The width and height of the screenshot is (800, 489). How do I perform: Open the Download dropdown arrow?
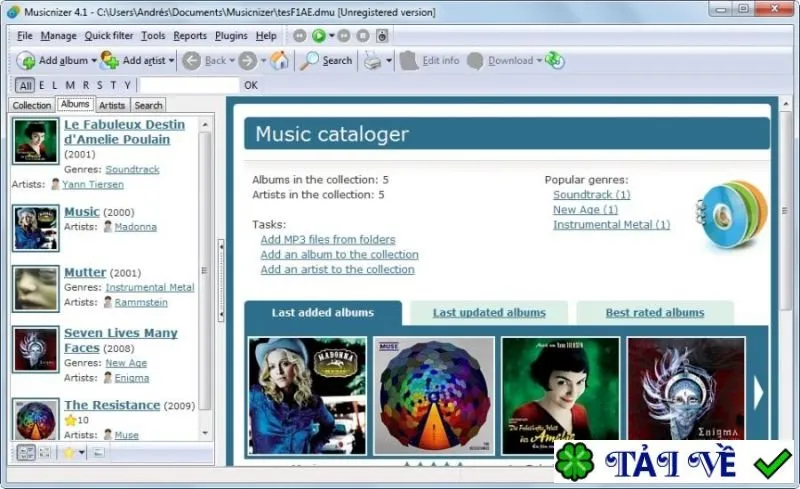[x=539, y=61]
